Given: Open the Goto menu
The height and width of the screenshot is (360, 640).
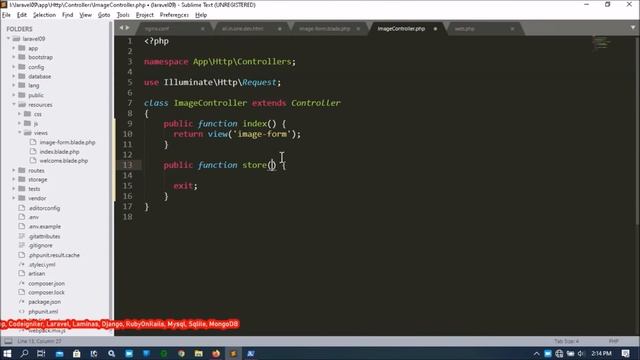Looking at the screenshot, I should (104, 15).
